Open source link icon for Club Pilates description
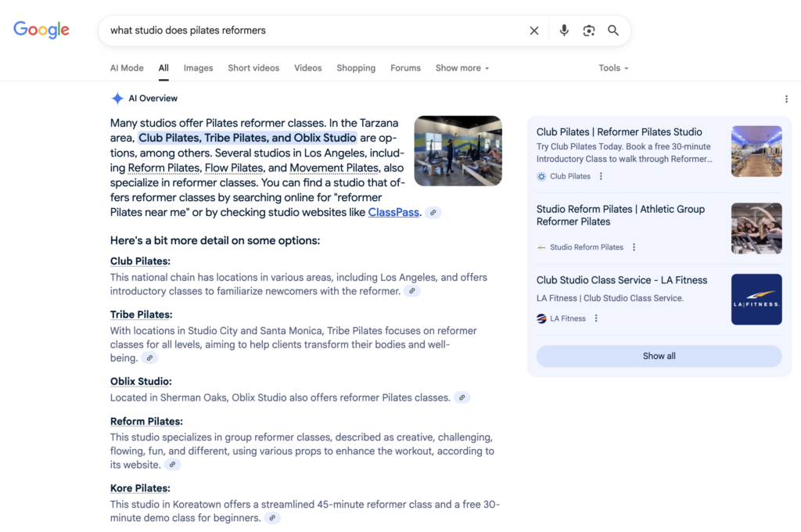Viewport: 801px width, 532px height. (411, 291)
